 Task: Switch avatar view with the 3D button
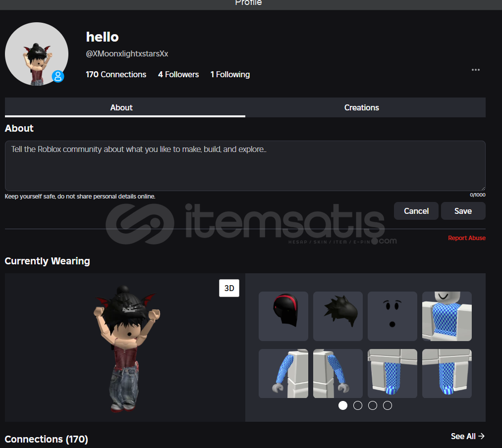229,288
